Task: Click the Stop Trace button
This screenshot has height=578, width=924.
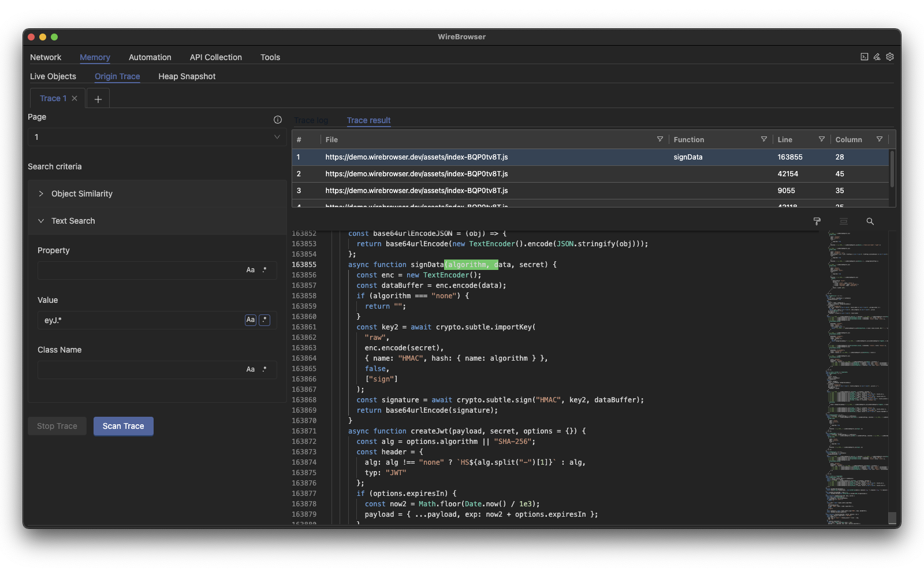Action: click(57, 426)
